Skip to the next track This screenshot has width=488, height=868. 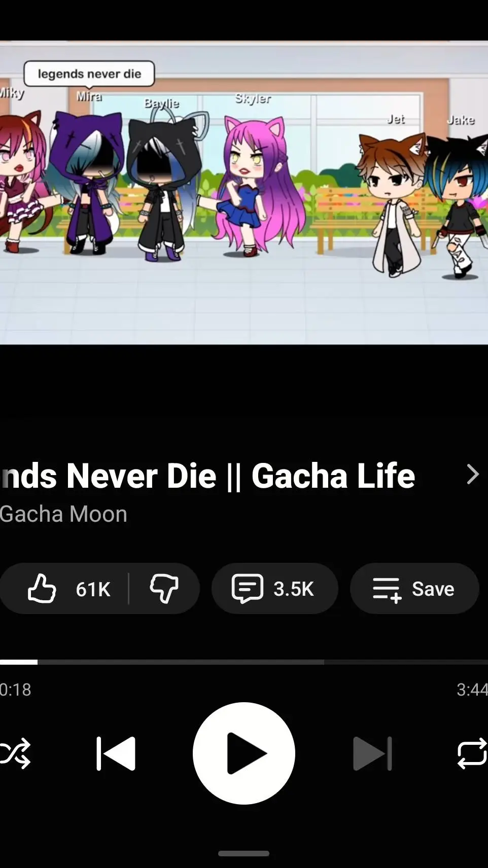pyautogui.click(x=372, y=753)
